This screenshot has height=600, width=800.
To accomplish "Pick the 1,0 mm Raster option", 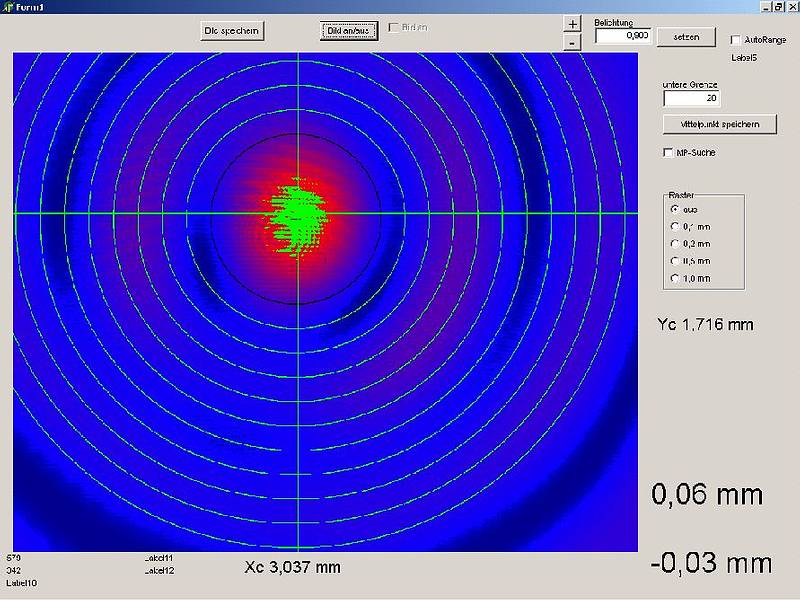I will click(674, 278).
